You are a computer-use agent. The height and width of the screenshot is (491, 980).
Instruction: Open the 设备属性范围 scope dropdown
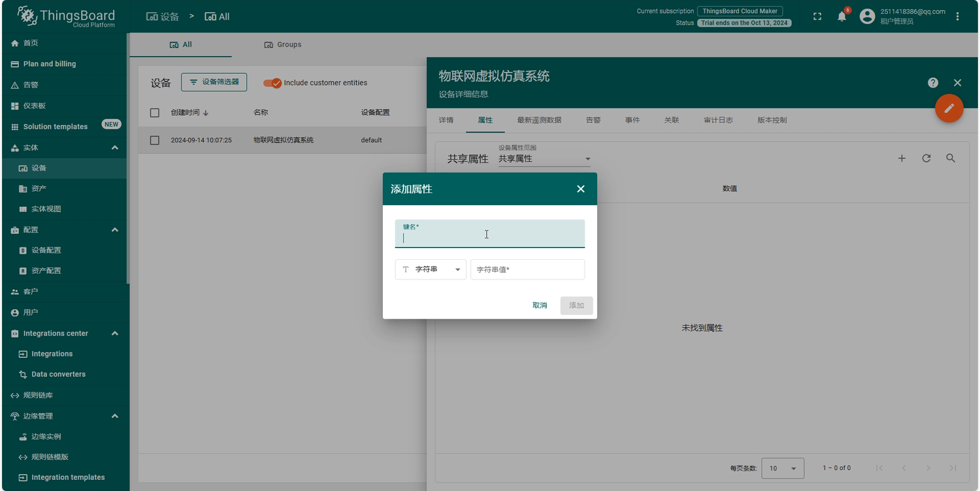tap(544, 159)
